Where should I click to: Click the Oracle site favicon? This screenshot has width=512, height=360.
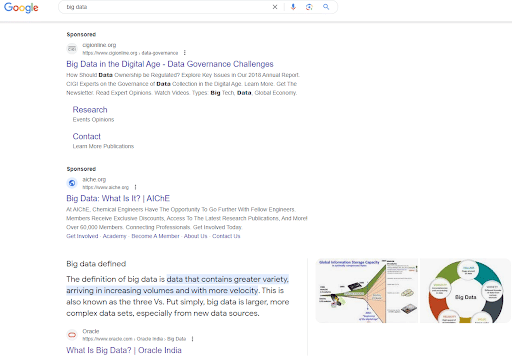click(x=72, y=335)
